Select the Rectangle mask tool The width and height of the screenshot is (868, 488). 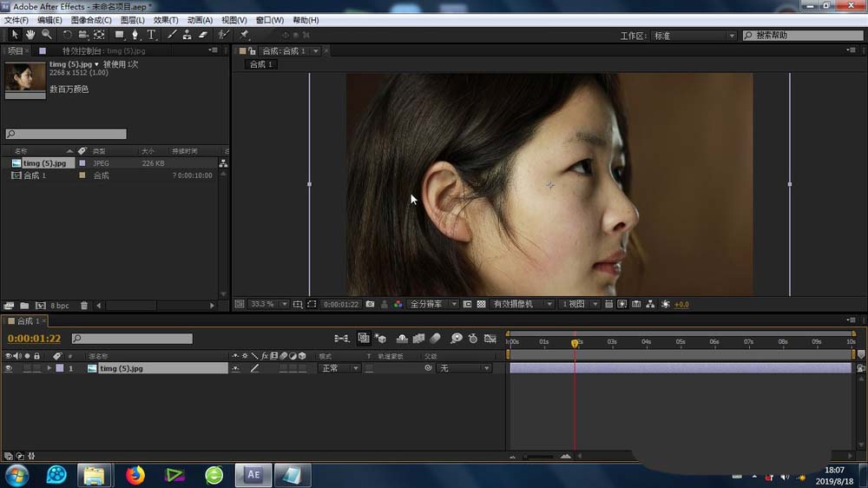pyautogui.click(x=120, y=35)
